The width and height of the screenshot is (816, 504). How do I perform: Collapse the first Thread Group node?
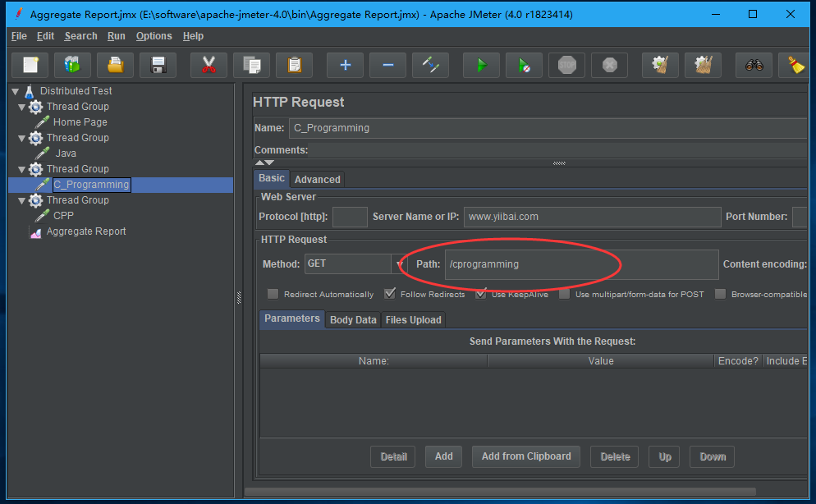tap(21, 107)
